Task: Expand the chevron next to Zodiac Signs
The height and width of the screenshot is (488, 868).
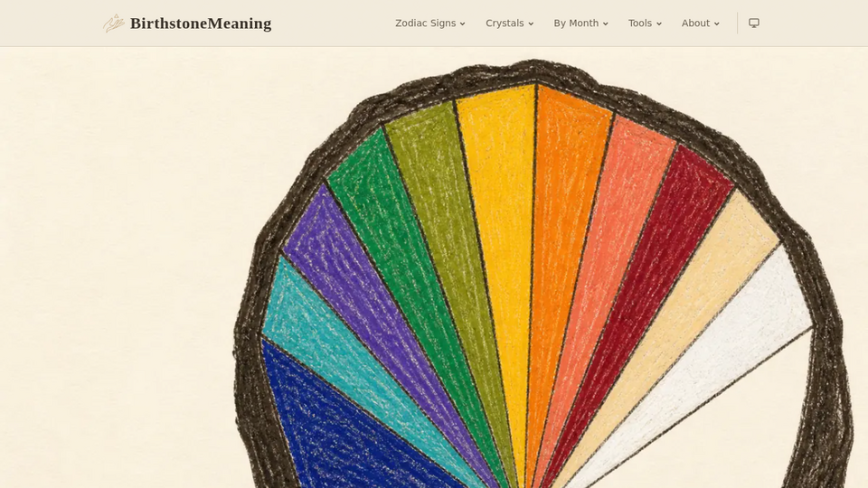Action: [462, 23]
